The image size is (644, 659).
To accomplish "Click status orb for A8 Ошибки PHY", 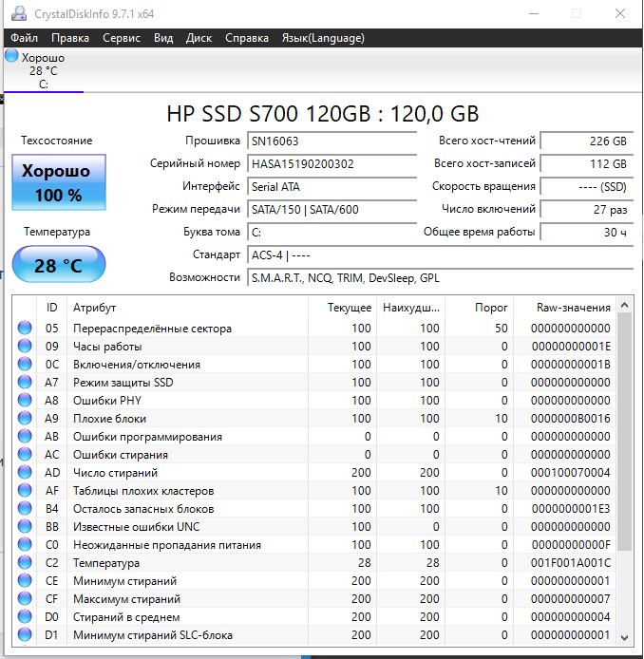I will point(25,400).
